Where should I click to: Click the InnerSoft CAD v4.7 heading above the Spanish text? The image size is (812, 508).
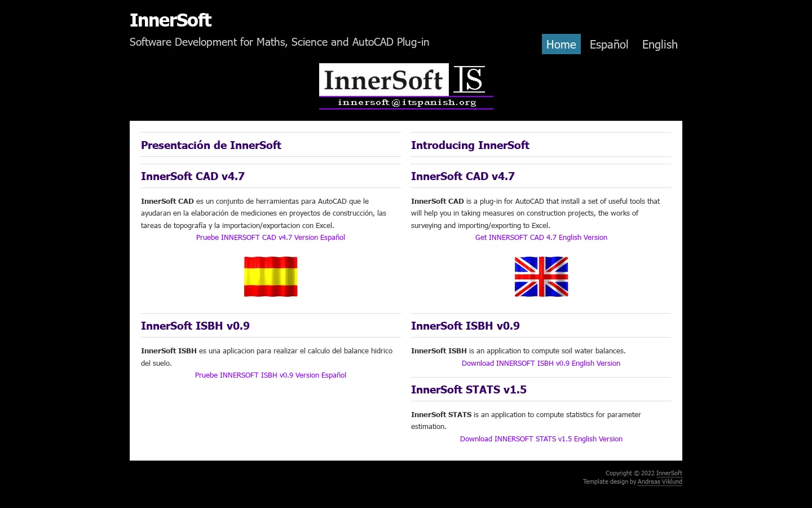[193, 176]
